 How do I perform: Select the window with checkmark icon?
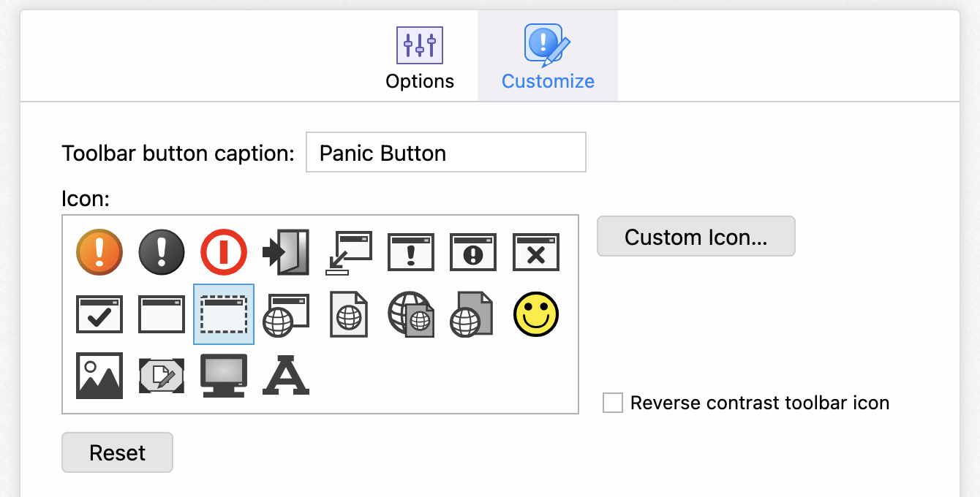click(99, 314)
